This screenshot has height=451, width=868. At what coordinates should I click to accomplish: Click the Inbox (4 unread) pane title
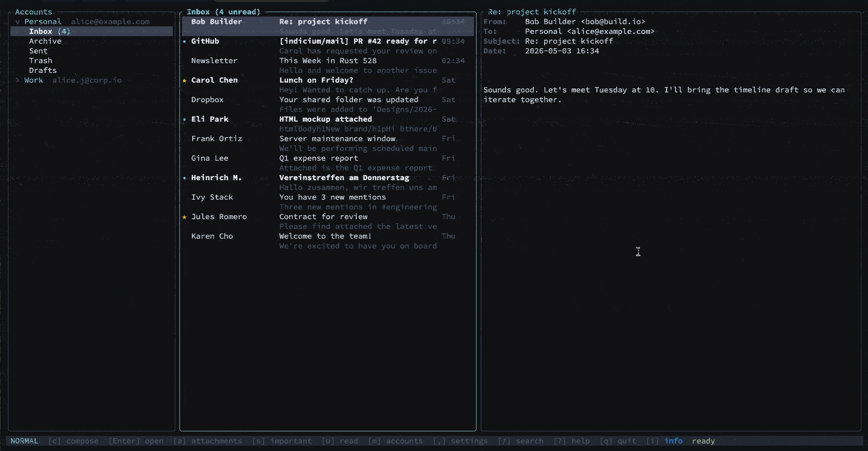[223, 12]
